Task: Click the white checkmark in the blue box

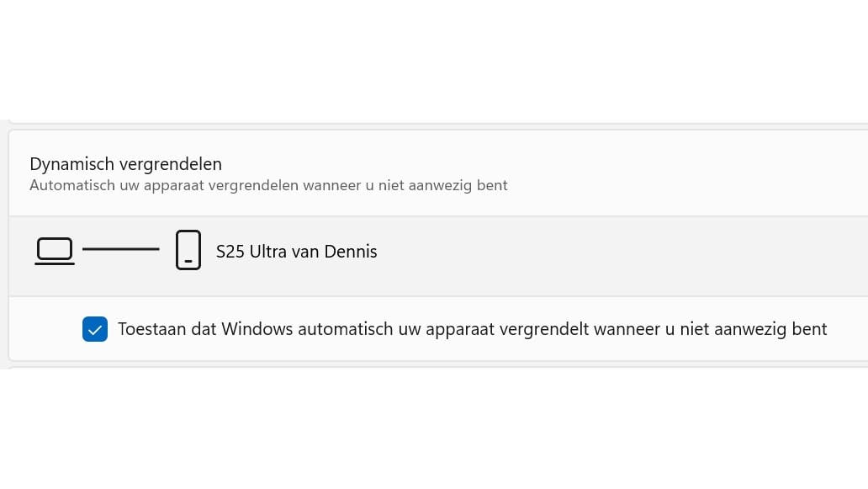Action: click(95, 329)
